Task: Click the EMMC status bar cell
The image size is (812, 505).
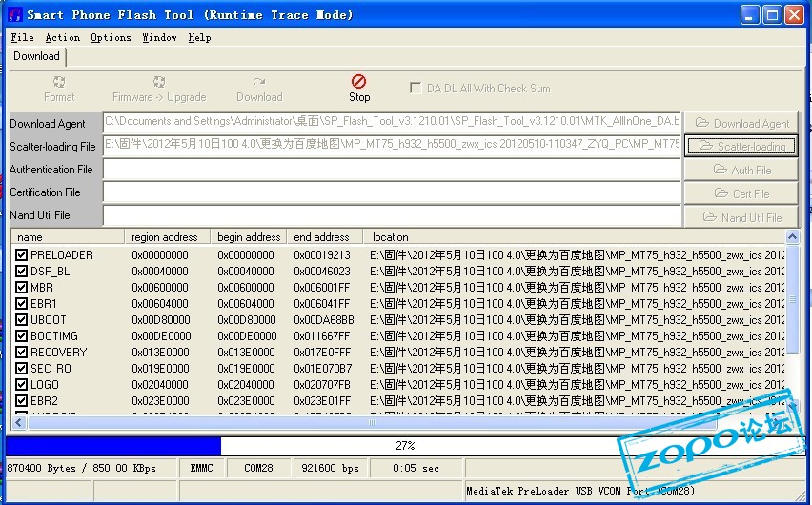Action: click(202, 468)
